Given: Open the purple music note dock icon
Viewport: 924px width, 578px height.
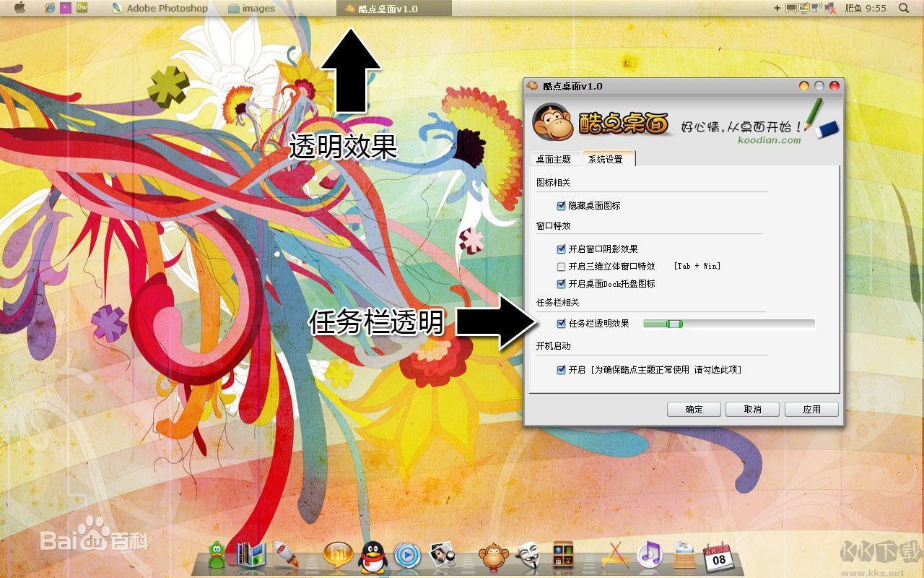Looking at the screenshot, I should 650,555.
